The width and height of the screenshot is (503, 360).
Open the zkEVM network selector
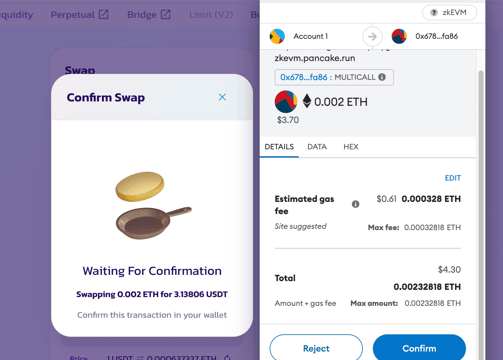click(x=449, y=13)
